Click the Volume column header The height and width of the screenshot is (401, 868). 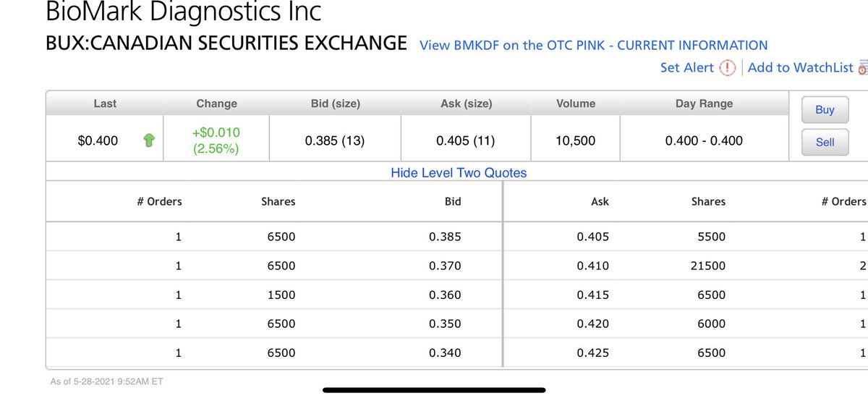[576, 104]
